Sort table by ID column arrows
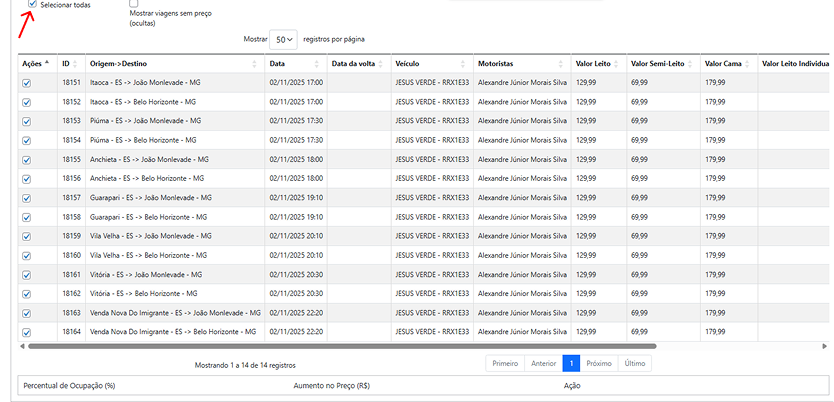Screen dimensions: 834x402 click(x=79, y=63)
